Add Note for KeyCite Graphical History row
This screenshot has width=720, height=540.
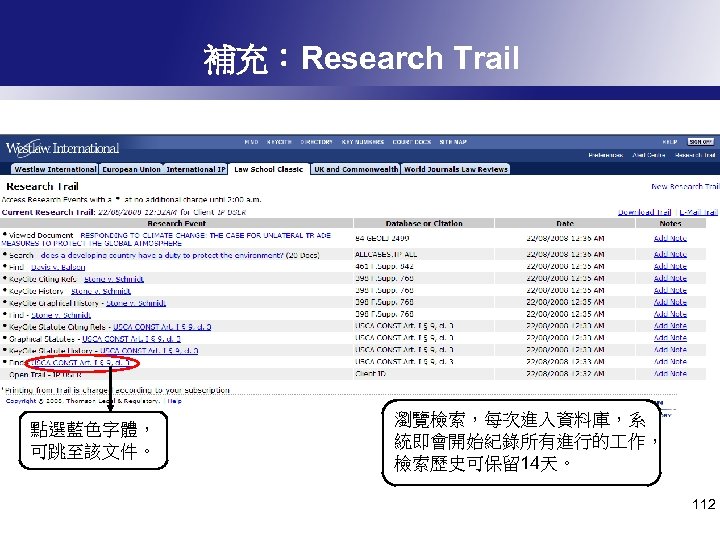tap(670, 302)
